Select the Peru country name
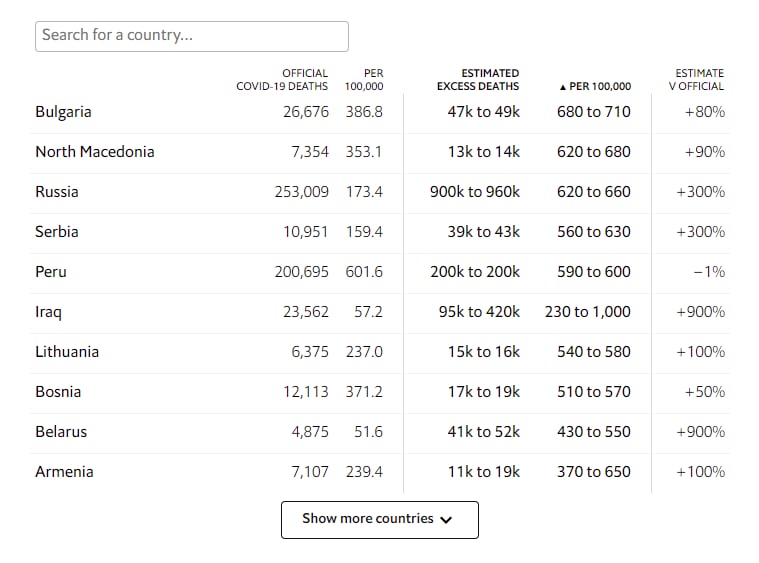Image resolution: width=759 pixels, height=563 pixels. (51, 272)
